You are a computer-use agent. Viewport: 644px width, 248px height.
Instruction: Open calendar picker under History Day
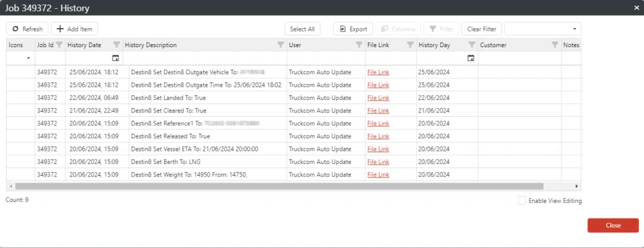pos(470,58)
